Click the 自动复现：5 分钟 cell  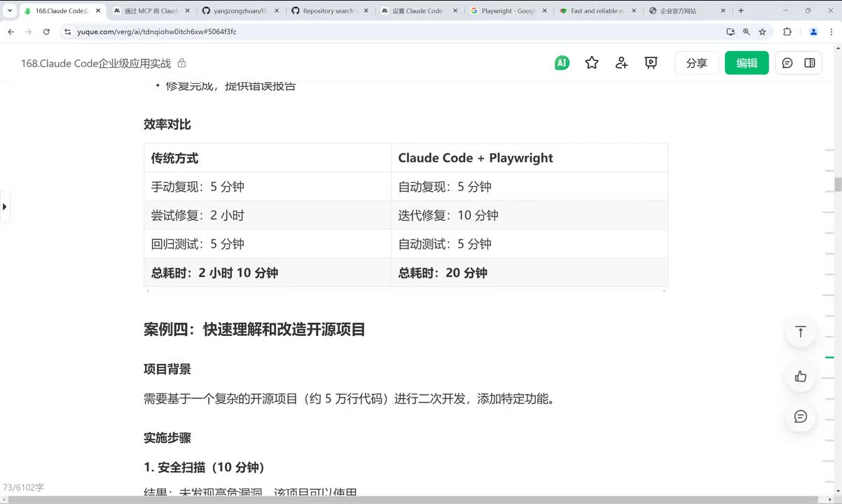[x=530, y=187]
